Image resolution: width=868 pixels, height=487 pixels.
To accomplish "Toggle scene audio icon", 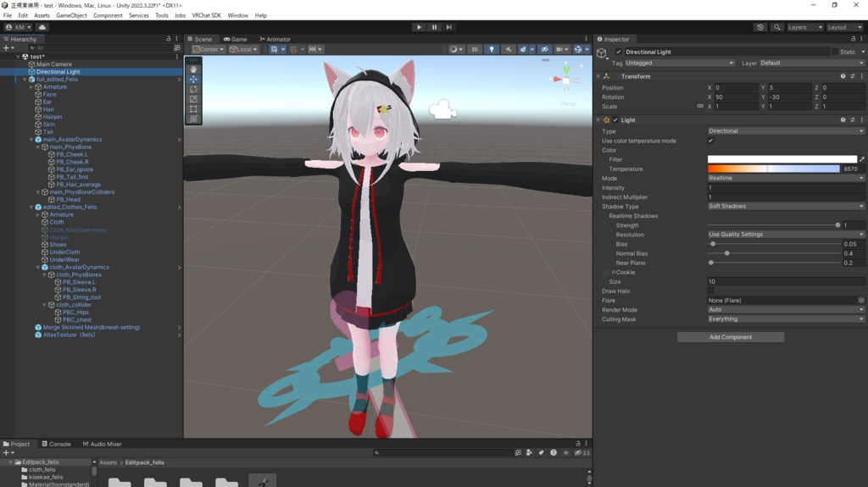I will point(509,49).
